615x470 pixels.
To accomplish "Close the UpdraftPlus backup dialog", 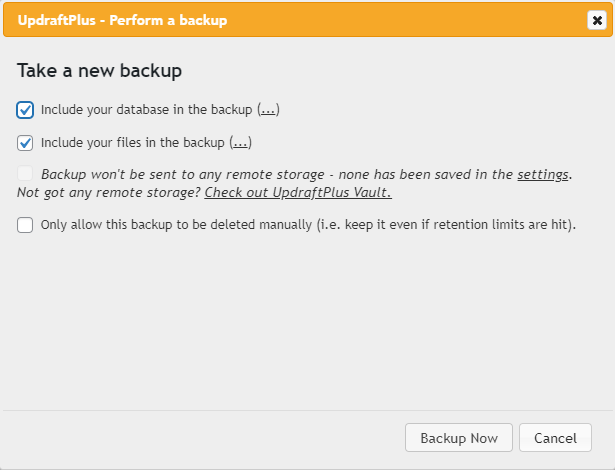I will pyautogui.click(x=596, y=20).
